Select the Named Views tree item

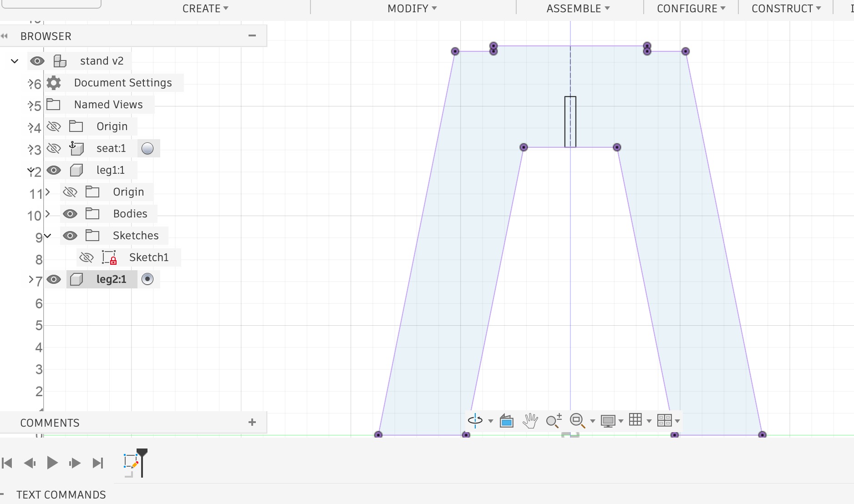(x=108, y=105)
